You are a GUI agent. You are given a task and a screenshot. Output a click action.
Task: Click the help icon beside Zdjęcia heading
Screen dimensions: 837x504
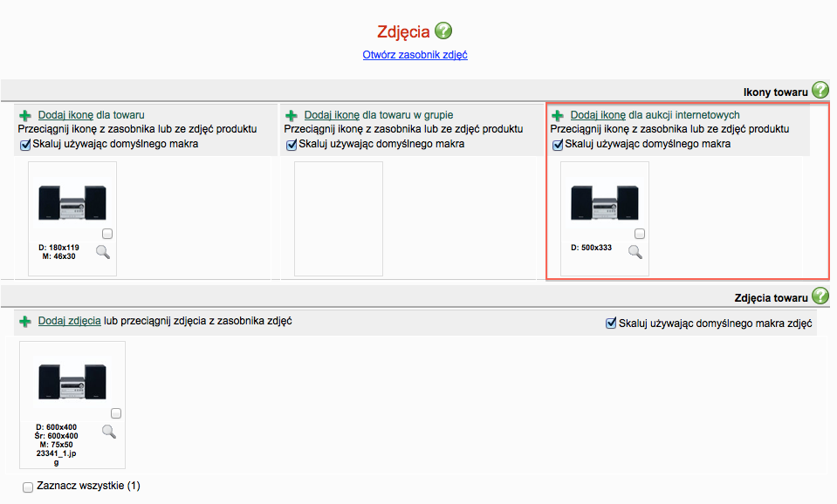coord(443,31)
